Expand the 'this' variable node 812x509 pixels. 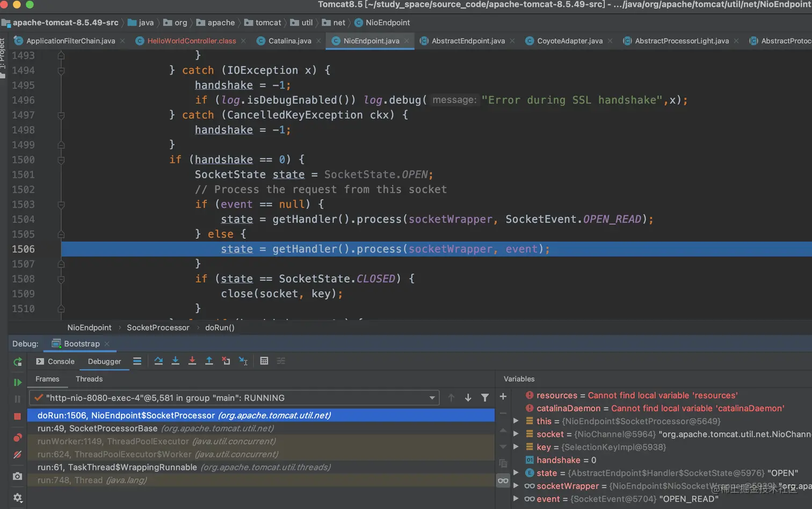click(516, 421)
